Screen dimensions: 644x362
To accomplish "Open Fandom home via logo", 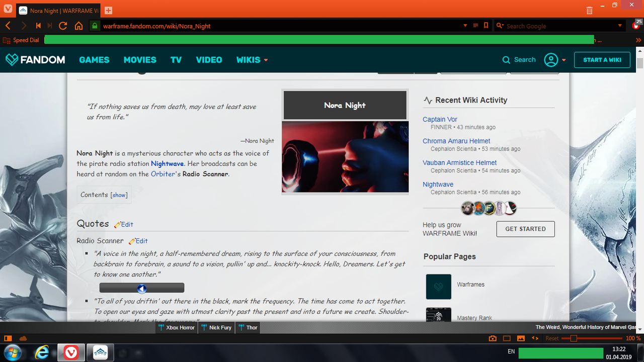I will [35, 60].
